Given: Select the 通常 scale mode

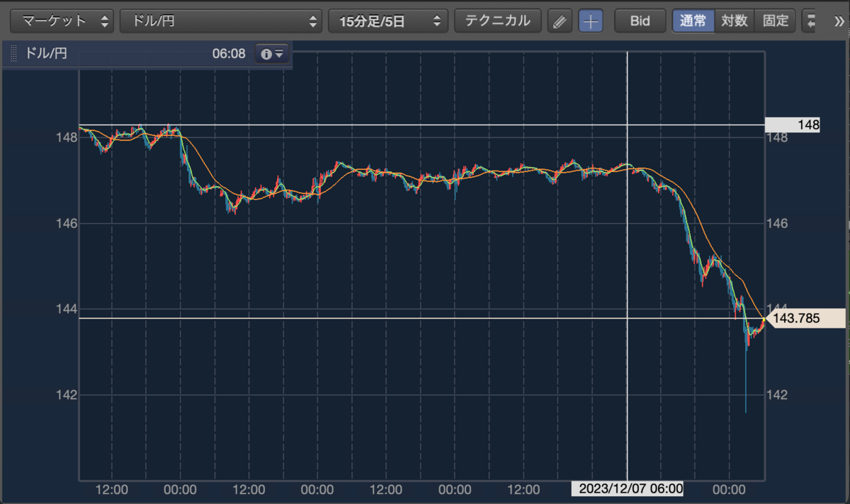Looking at the screenshot, I should pos(693,21).
